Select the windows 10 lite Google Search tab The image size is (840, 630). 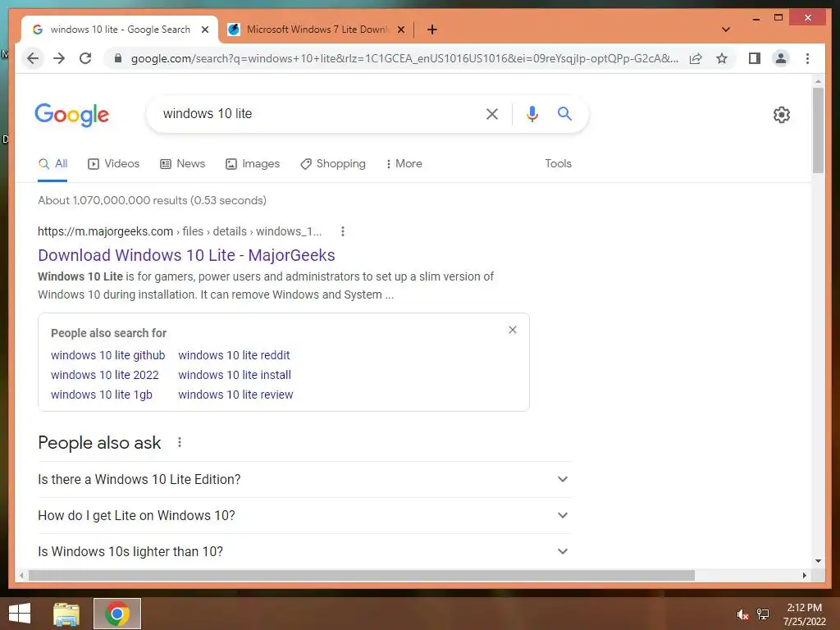tap(120, 30)
